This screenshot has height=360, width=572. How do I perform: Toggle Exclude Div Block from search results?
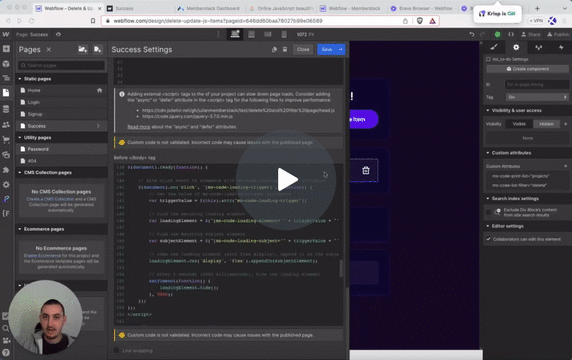point(488,212)
